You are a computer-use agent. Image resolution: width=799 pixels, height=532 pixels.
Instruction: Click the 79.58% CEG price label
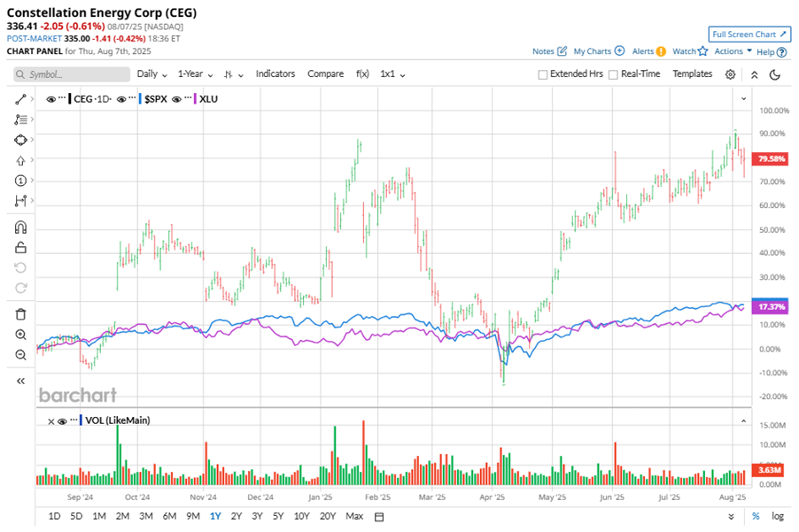[772, 158]
